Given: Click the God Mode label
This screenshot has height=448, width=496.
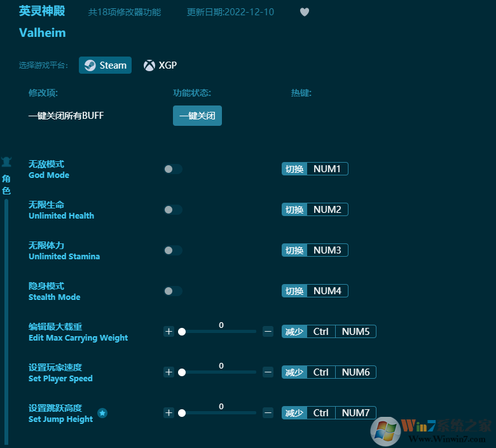Looking at the screenshot, I should click(49, 175).
